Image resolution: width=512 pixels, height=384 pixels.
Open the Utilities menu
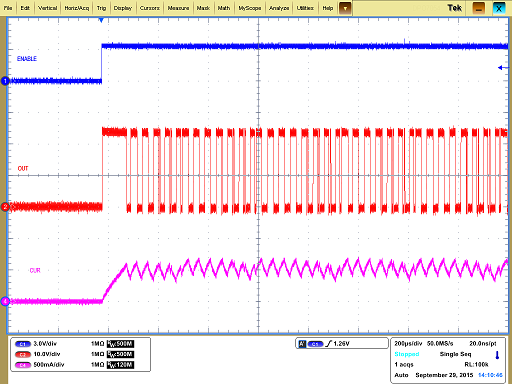pos(305,8)
